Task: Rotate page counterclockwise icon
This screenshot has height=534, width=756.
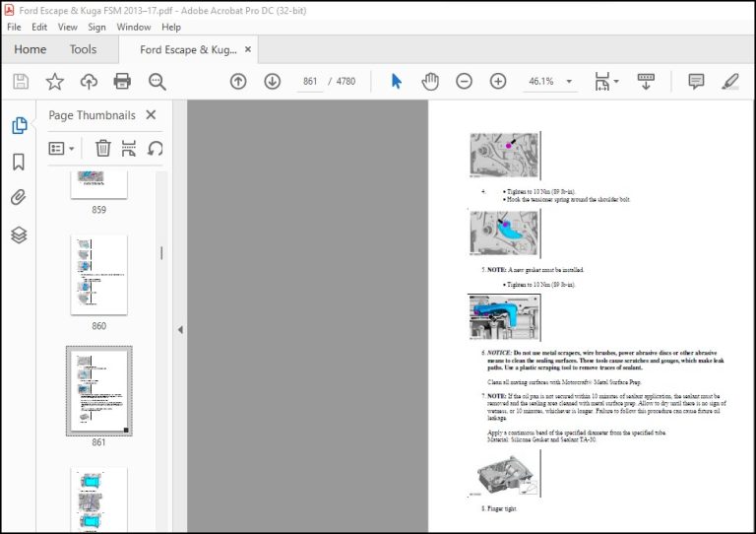Action: click(155, 148)
